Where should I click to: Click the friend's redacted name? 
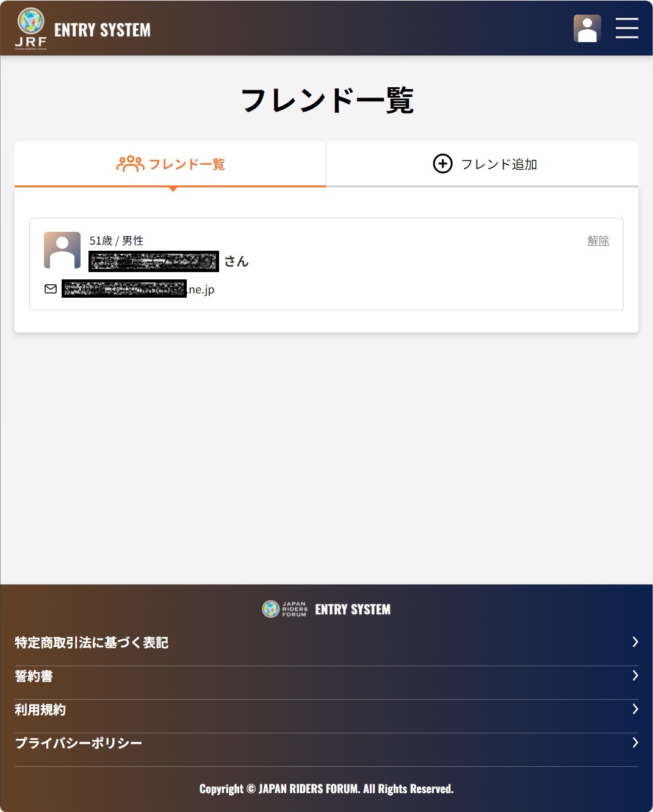coord(154,261)
